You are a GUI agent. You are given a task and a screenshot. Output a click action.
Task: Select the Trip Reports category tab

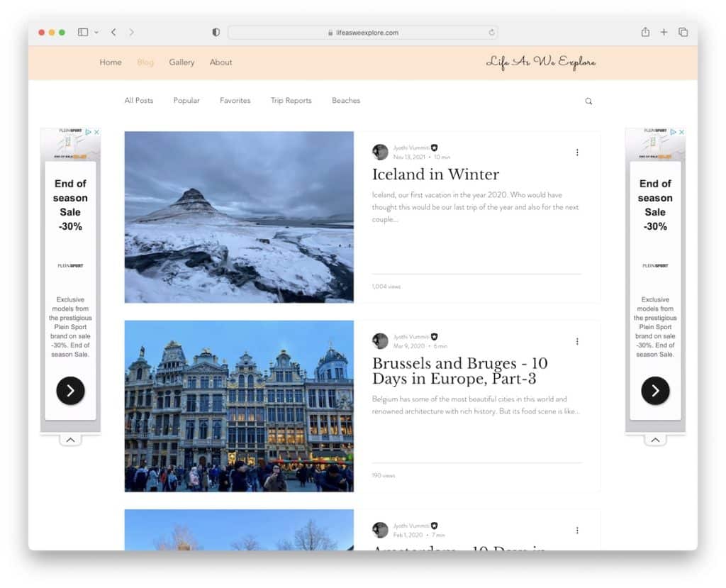click(291, 101)
